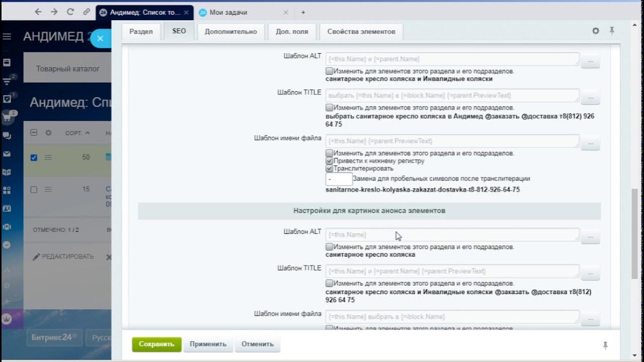
Task: Select Андимед: Список browser tab
Action: click(x=144, y=12)
